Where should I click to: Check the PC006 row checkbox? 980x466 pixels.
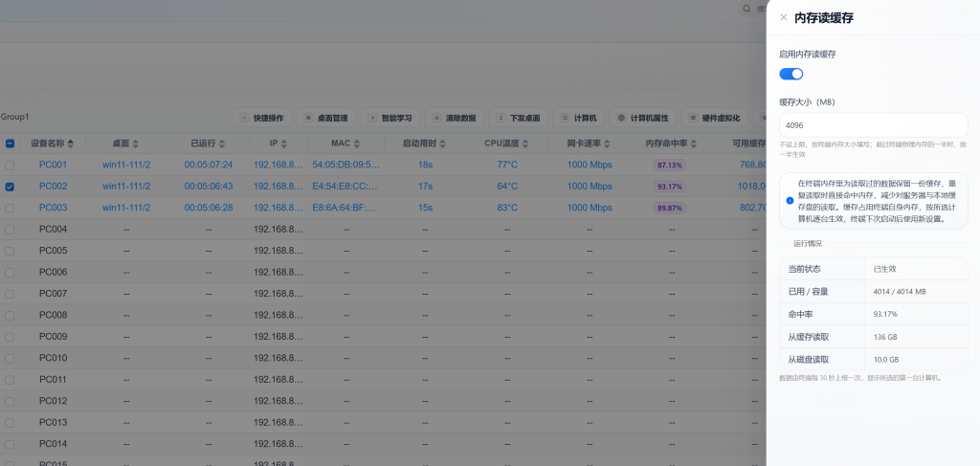tap(10, 272)
